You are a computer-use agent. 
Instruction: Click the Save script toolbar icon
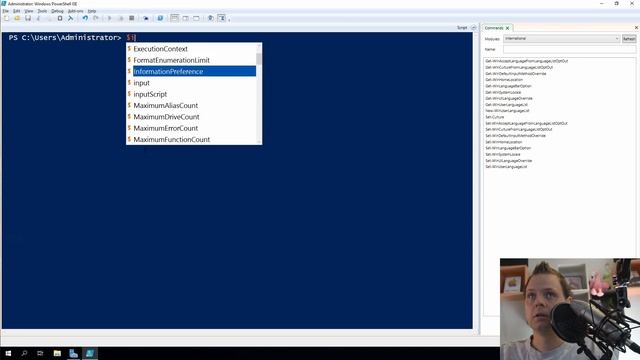point(28,18)
